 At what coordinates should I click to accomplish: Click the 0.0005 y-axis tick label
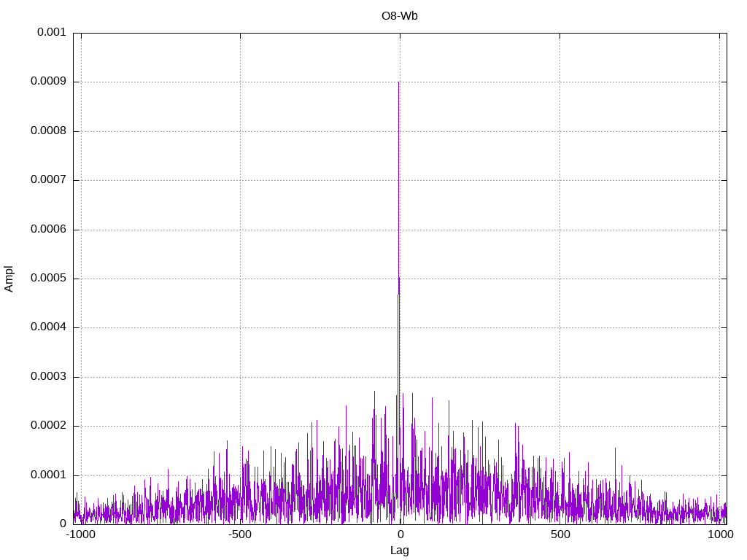(48, 279)
